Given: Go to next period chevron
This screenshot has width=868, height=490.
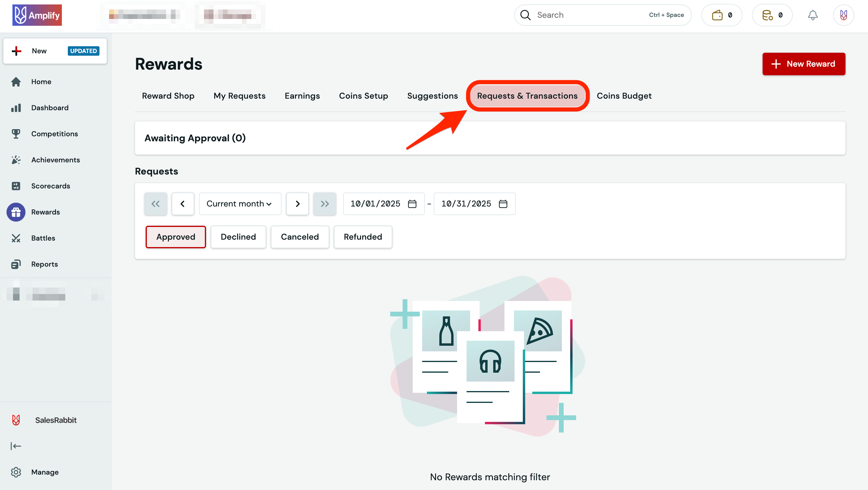Looking at the screenshot, I should pos(297,204).
